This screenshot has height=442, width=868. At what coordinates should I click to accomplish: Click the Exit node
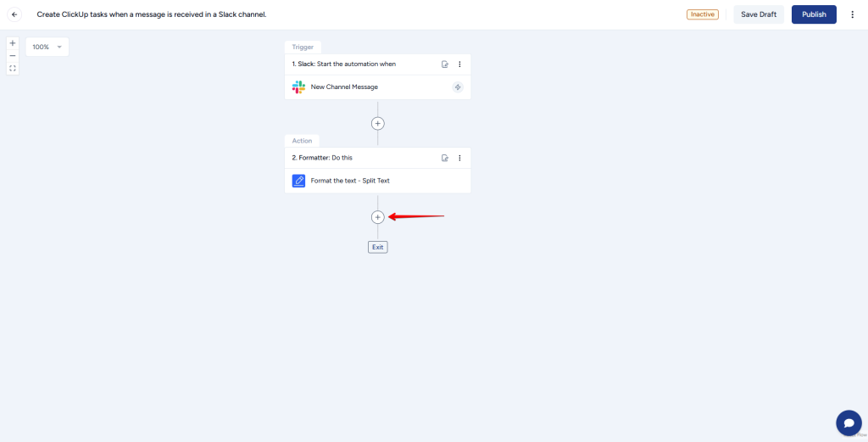378,247
